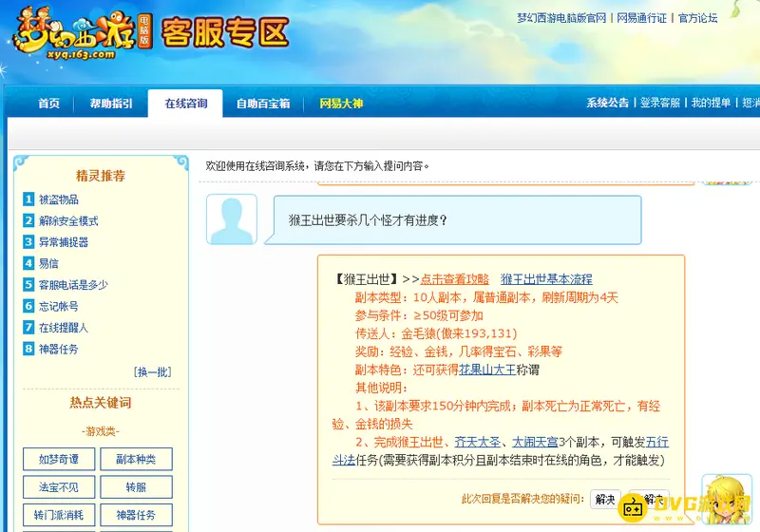
Task: Select recommendation 2 解除安全模式
Action: (x=68, y=221)
